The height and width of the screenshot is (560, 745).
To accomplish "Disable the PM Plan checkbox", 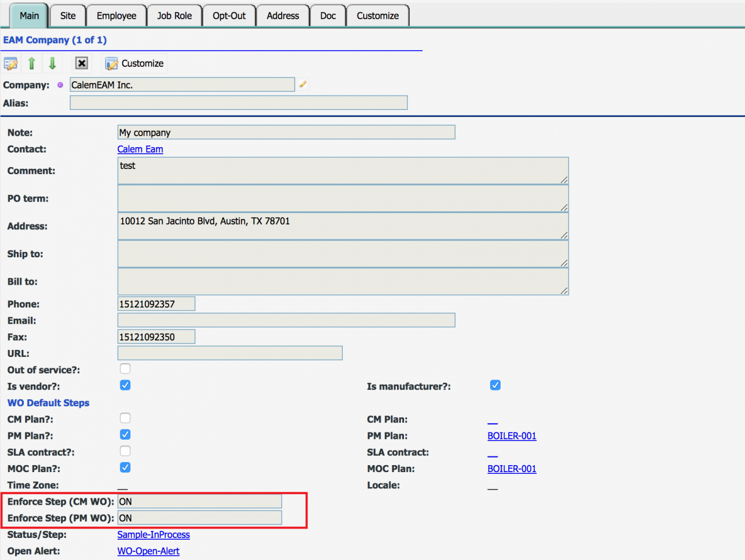I will (x=125, y=434).
